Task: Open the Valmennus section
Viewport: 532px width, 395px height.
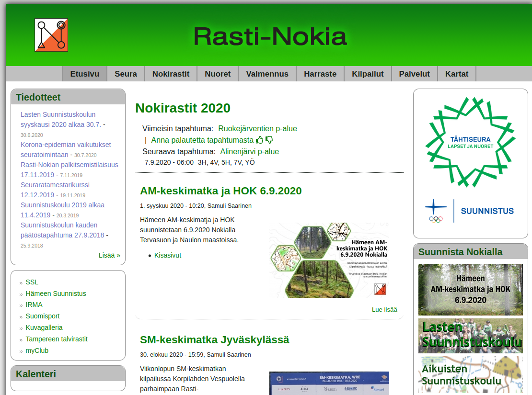Action: 267,74
